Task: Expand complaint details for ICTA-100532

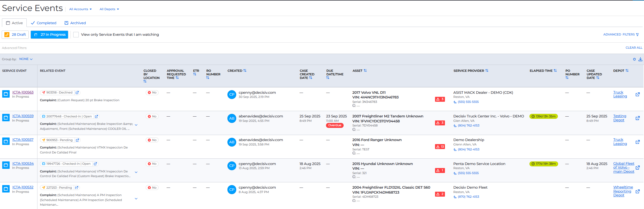Action: pyautogui.click(x=136, y=199)
